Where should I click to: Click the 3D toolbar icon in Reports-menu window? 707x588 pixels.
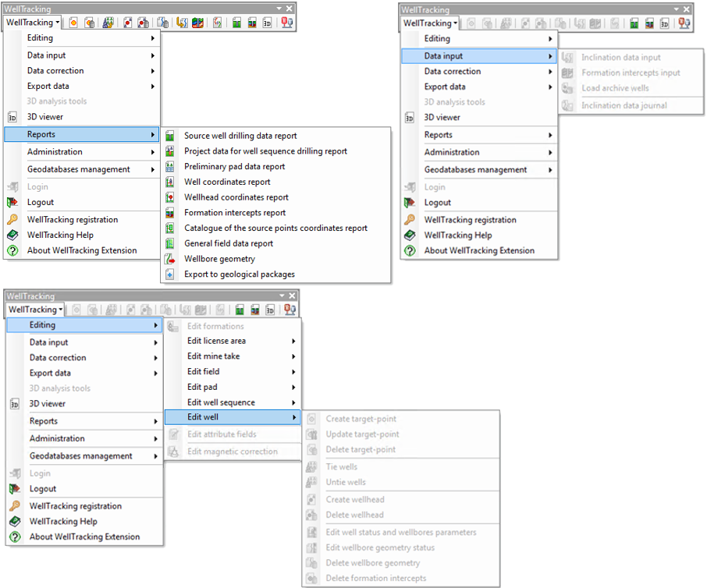(x=268, y=23)
